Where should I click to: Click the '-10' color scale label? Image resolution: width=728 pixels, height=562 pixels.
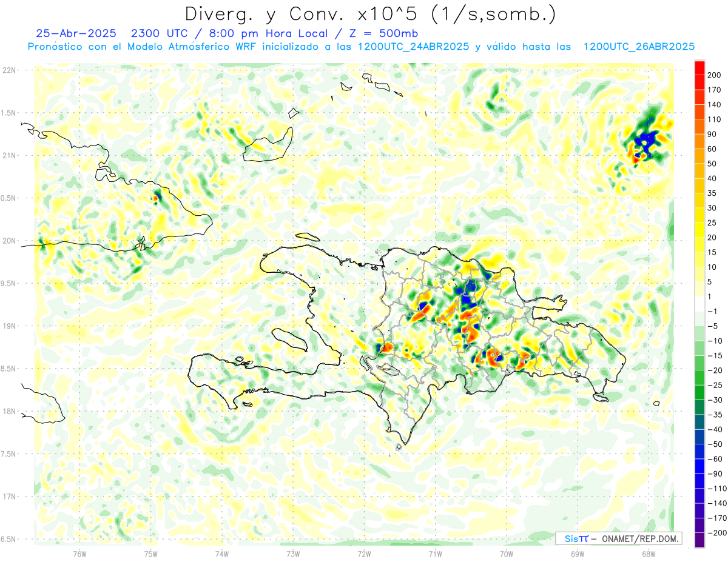tap(715, 341)
